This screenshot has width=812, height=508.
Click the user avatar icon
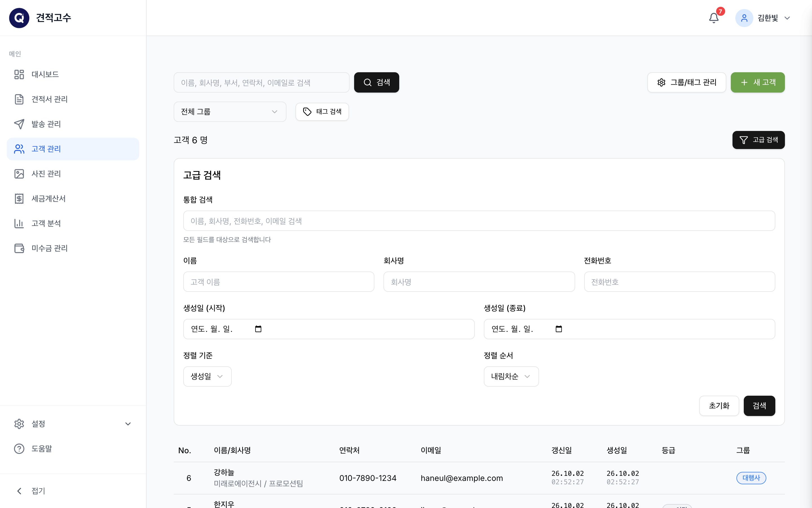(744, 18)
